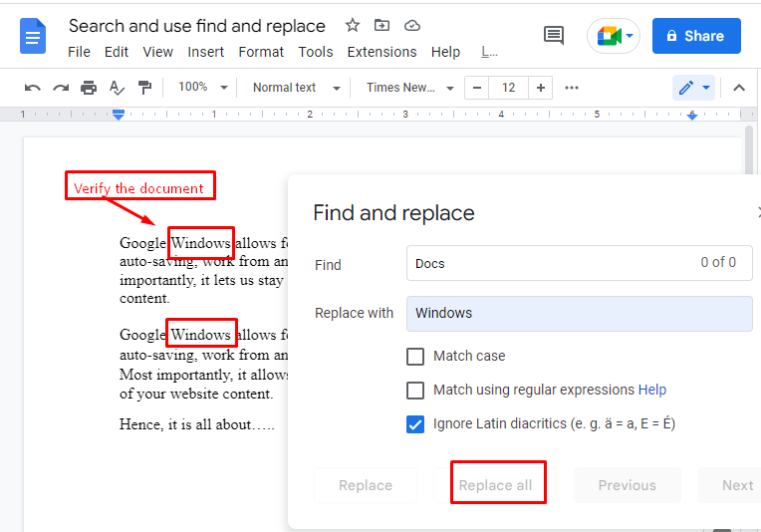Print the document with the printer icon
Viewport: 761px width, 532px height.
(x=89, y=88)
